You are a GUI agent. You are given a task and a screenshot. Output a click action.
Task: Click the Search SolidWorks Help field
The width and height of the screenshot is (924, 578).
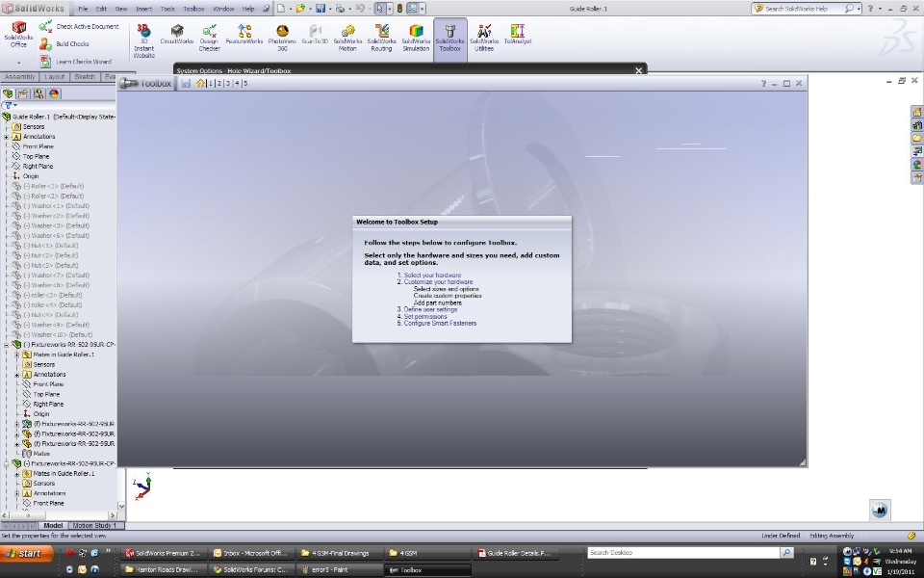pos(805,9)
